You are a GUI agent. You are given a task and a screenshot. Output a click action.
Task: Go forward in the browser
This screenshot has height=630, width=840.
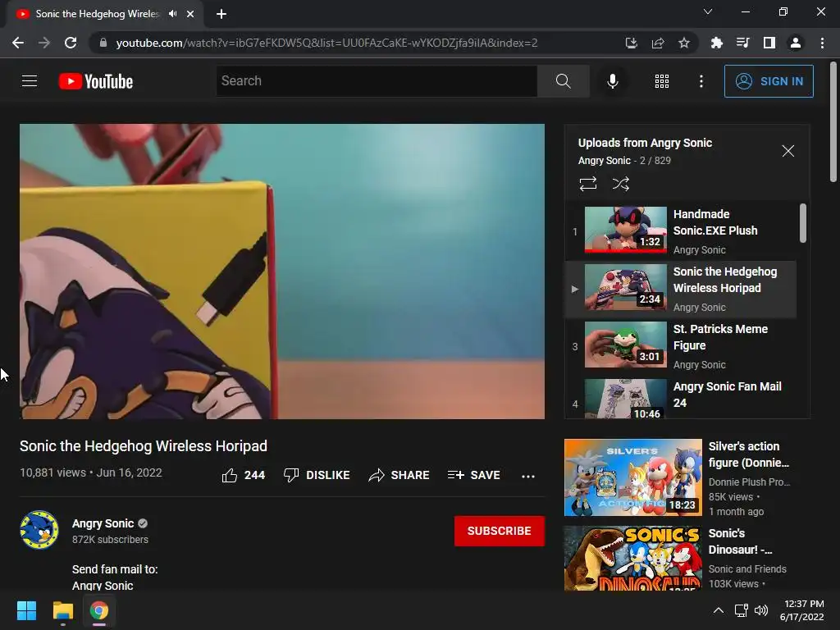pos(44,43)
